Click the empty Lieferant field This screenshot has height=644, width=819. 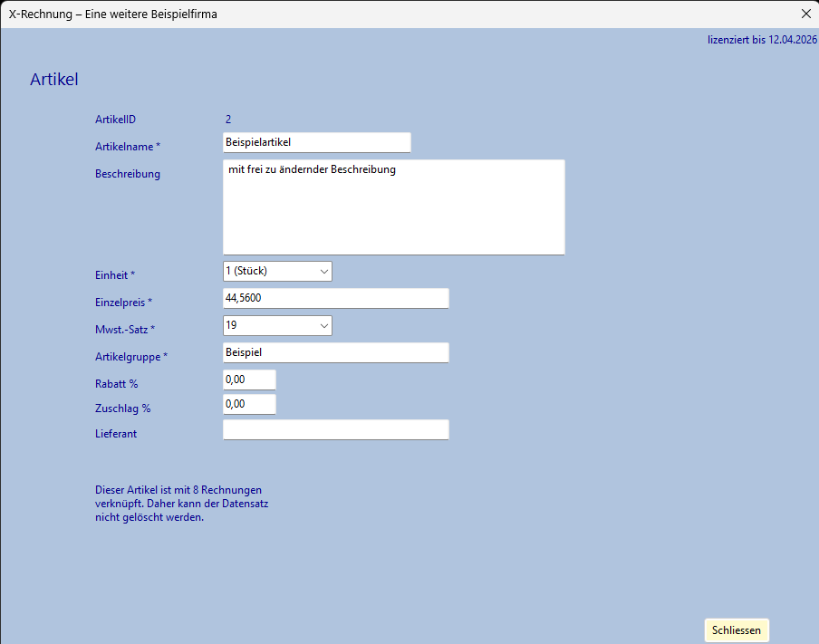pyautogui.click(x=335, y=430)
